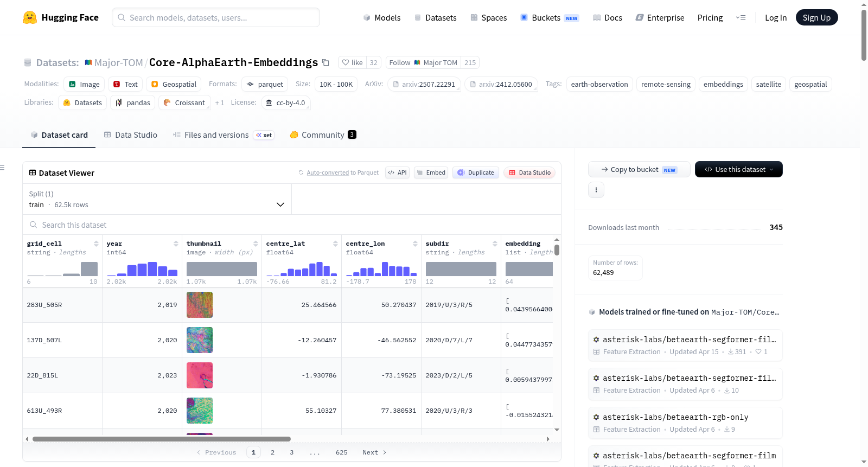
Task: Sort by the subdir column icon
Action: coord(495,244)
